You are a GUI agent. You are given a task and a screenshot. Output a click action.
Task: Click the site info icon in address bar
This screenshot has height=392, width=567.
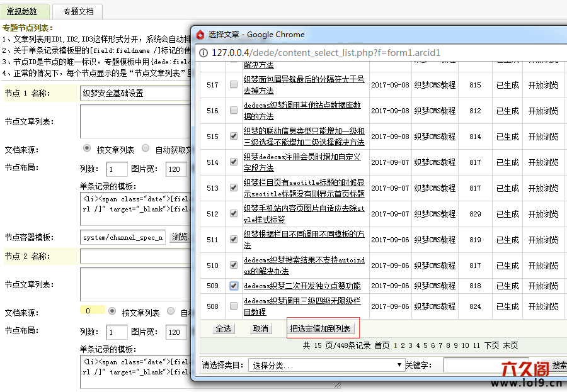pyautogui.click(x=202, y=53)
